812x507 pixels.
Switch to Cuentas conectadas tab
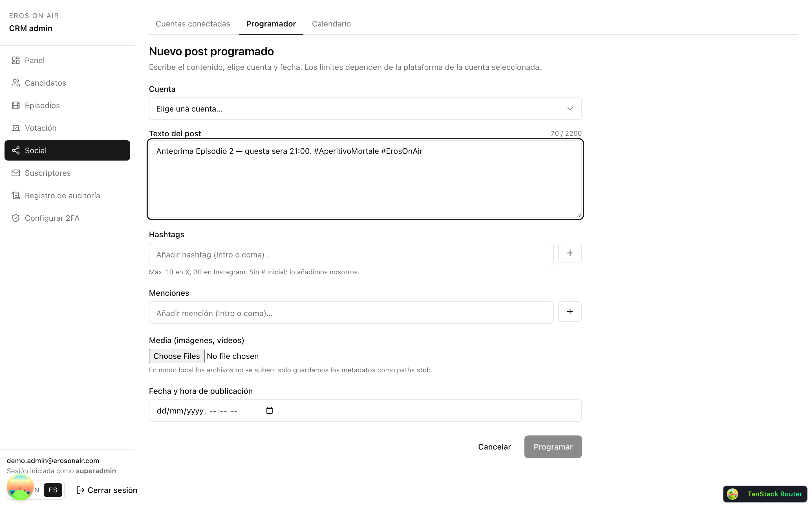193,24
